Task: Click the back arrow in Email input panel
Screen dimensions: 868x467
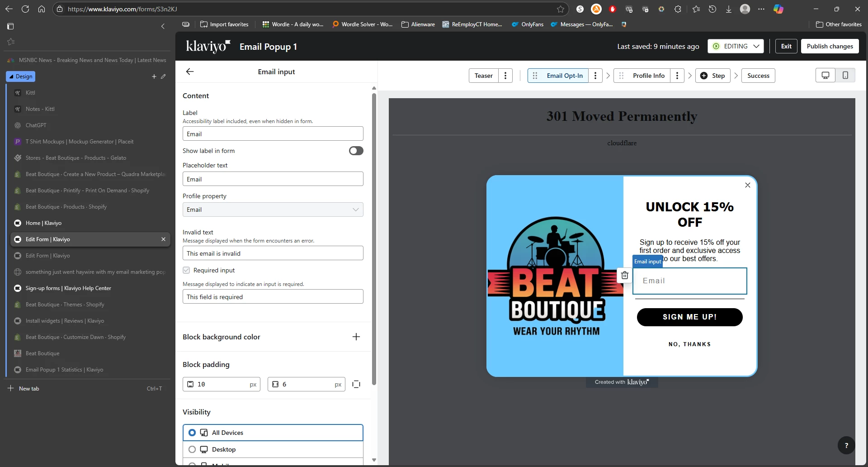Action: coord(190,71)
